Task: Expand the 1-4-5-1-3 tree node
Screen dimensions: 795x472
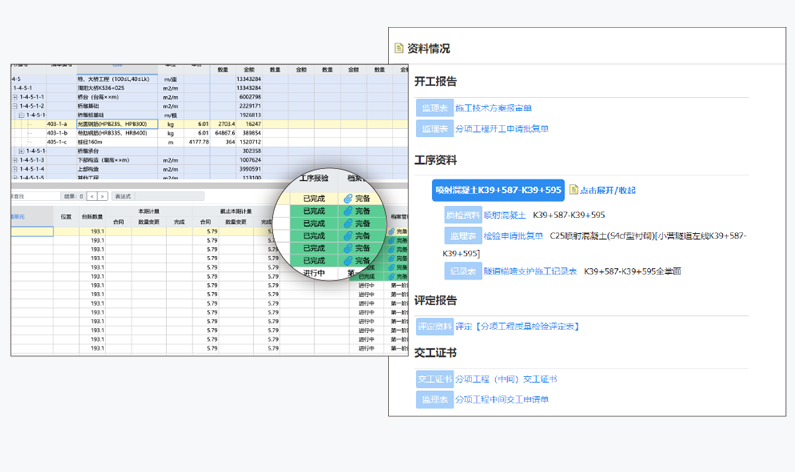Action: [17, 160]
